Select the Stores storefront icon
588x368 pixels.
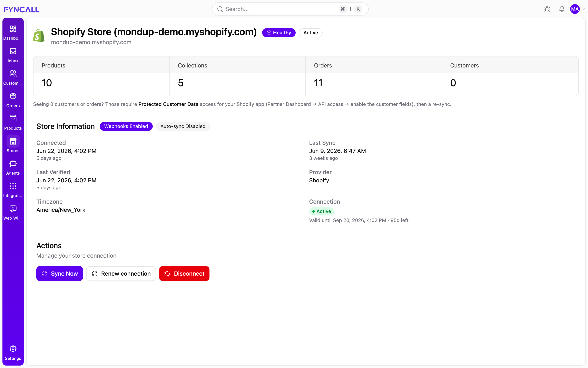coord(13,141)
